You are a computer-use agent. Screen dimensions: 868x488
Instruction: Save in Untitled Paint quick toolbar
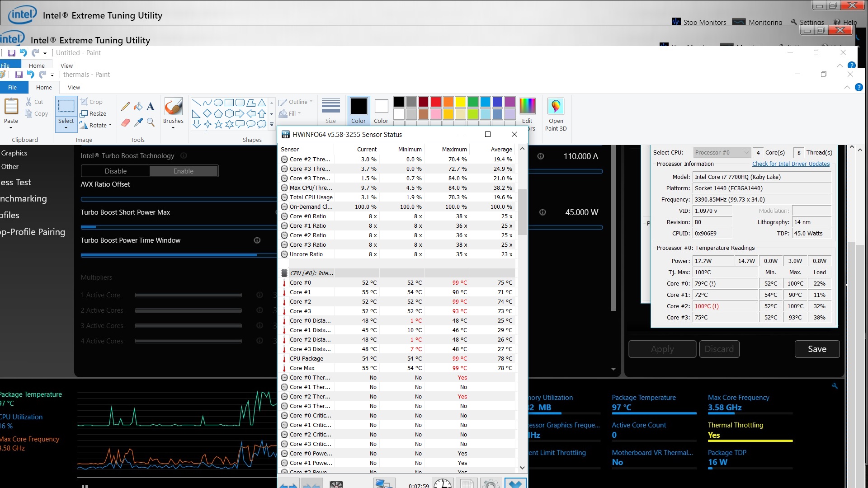12,53
